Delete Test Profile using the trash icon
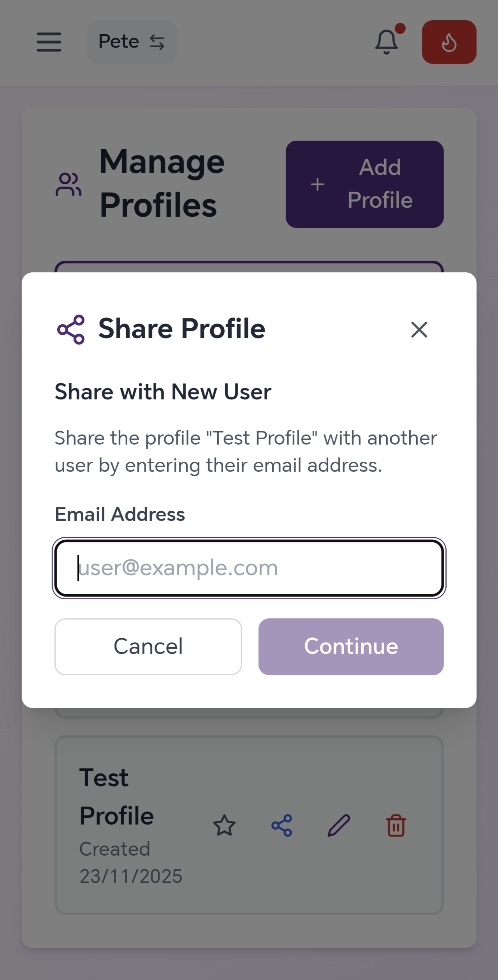 pos(396,825)
